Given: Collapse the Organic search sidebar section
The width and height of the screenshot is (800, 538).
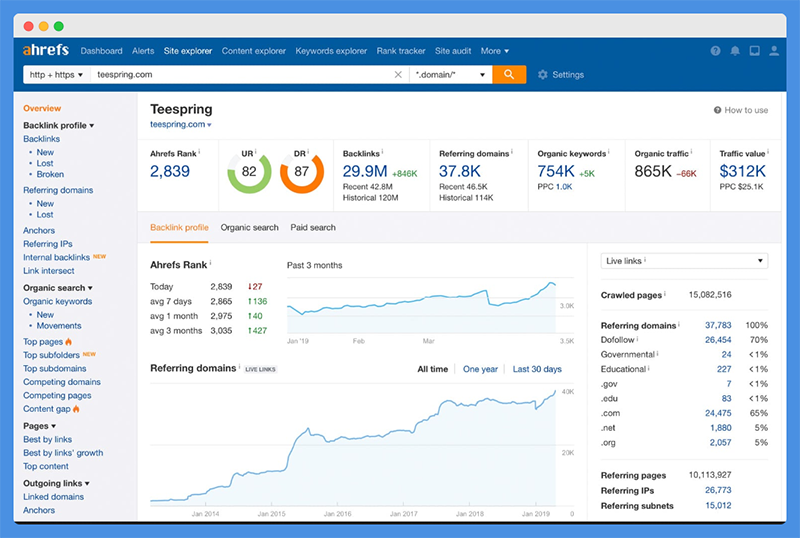Looking at the screenshot, I should click(x=58, y=288).
